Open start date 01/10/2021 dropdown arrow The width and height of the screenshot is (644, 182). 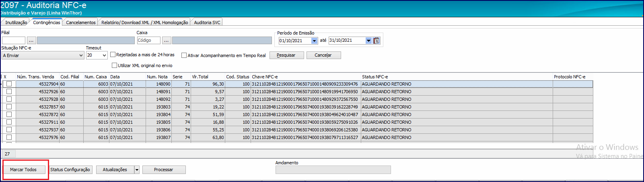pos(314,41)
